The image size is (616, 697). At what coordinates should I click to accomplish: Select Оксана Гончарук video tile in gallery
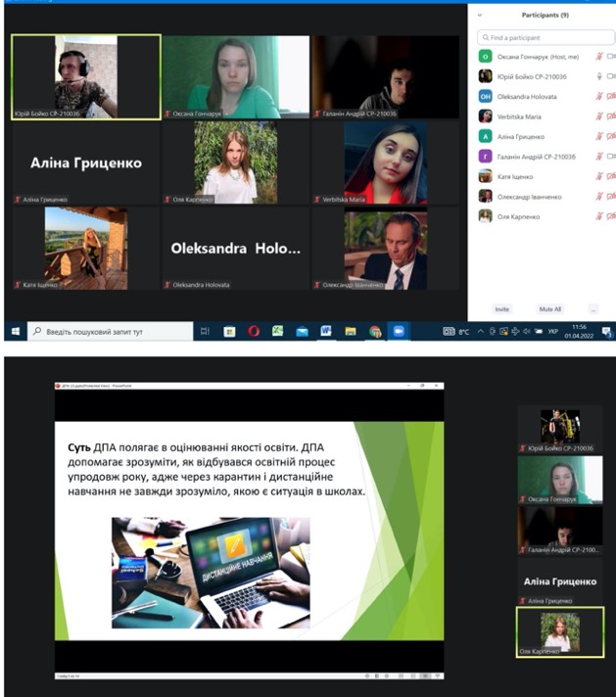tap(236, 77)
